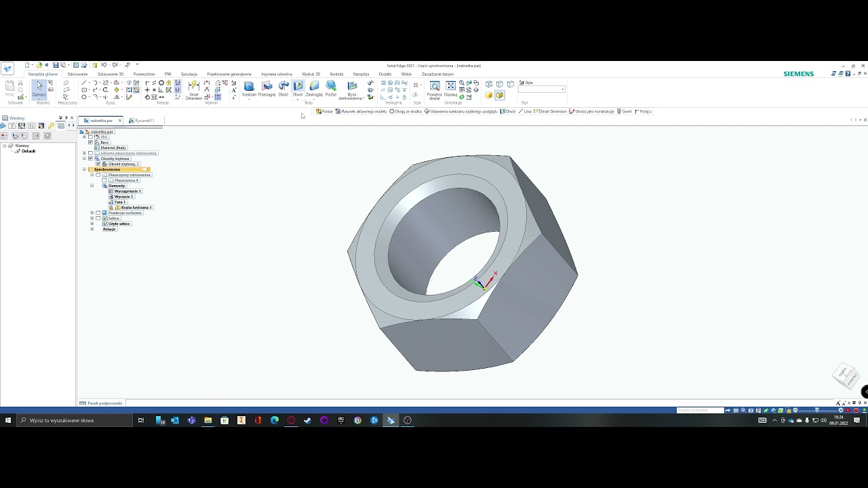Open the Style combo box
This screenshot has width=868, height=488.
click(542, 89)
